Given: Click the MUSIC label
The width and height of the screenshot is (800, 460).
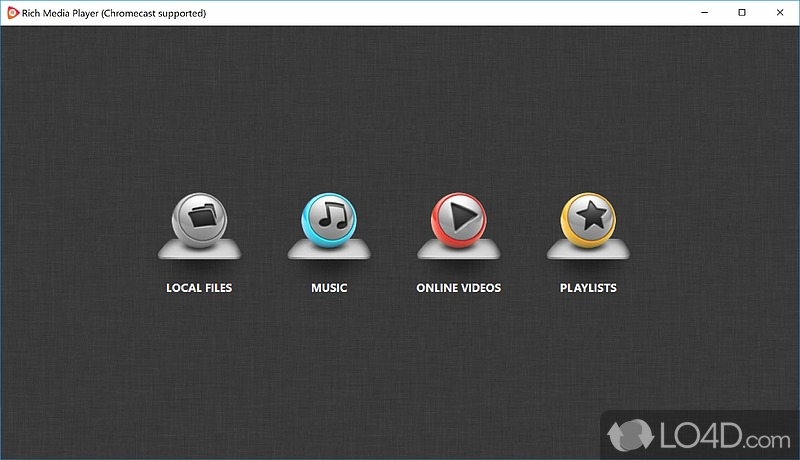Looking at the screenshot, I should click(x=329, y=288).
